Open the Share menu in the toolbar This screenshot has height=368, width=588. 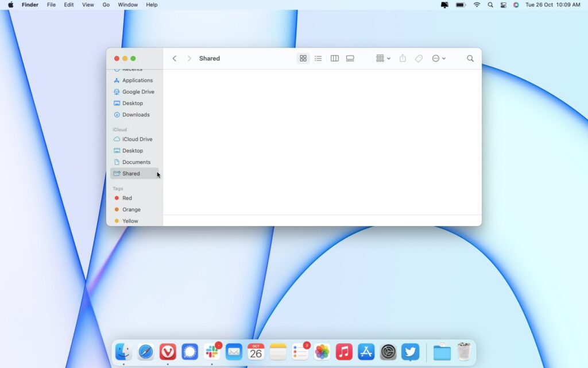(403, 58)
